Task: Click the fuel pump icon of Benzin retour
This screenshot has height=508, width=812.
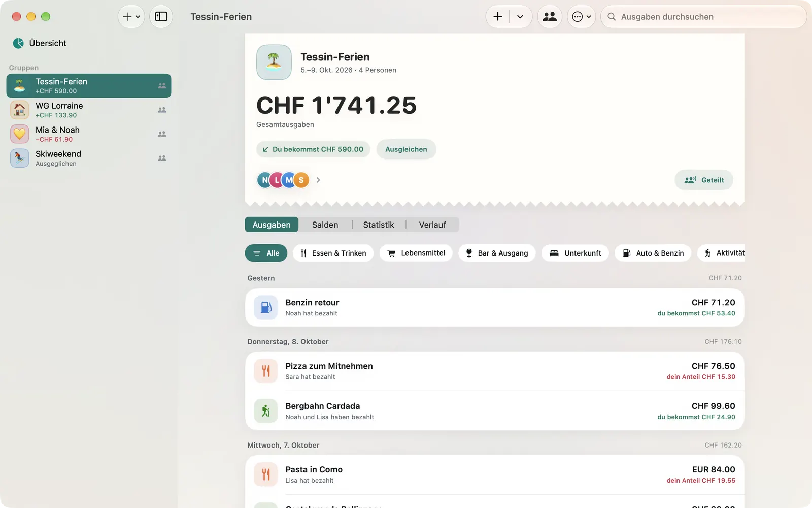Action: (x=266, y=307)
